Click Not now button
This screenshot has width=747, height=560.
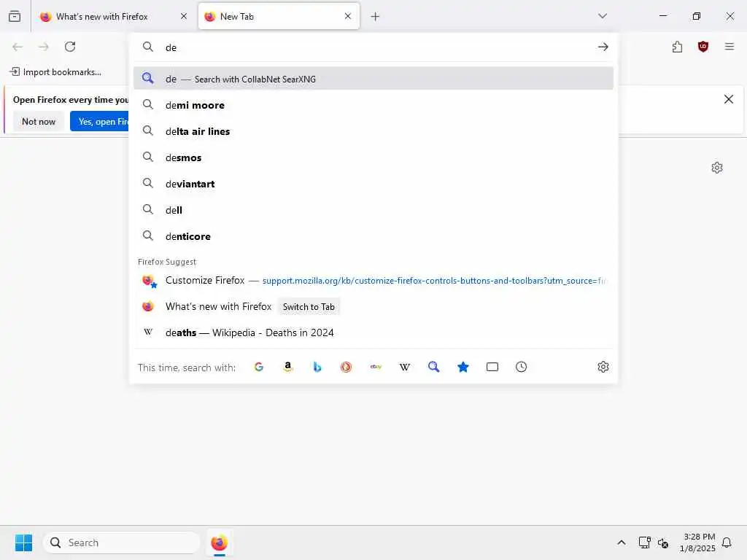[x=39, y=122]
